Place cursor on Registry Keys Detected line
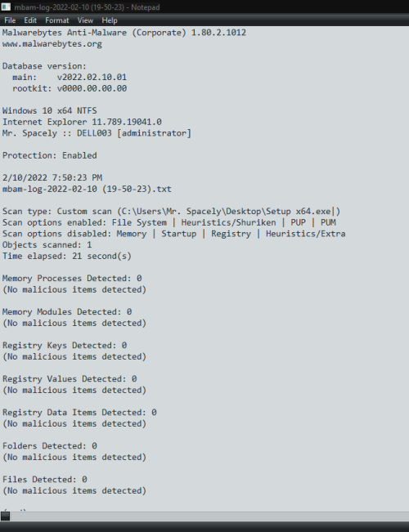The width and height of the screenshot is (409, 532). pyautogui.click(x=65, y=345)
